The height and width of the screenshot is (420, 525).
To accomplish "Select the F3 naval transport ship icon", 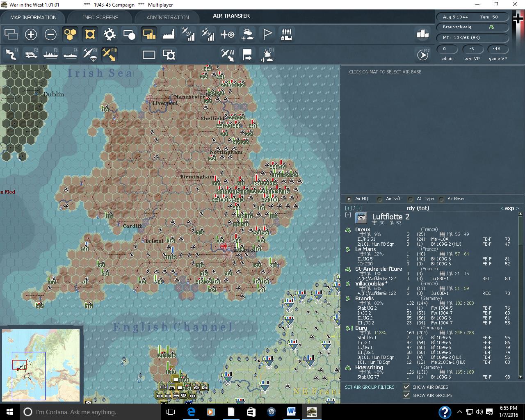I will click(x=50, y=54).
